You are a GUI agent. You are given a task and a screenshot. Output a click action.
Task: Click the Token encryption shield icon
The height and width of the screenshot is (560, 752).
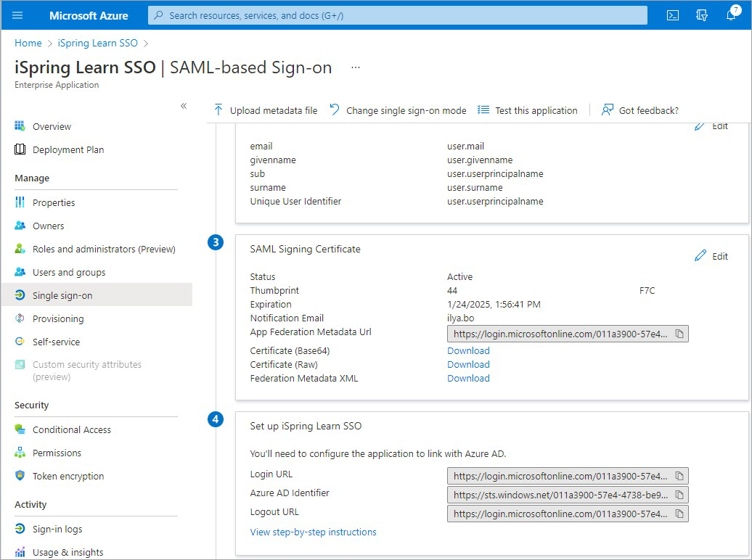(x=20, y=476)
